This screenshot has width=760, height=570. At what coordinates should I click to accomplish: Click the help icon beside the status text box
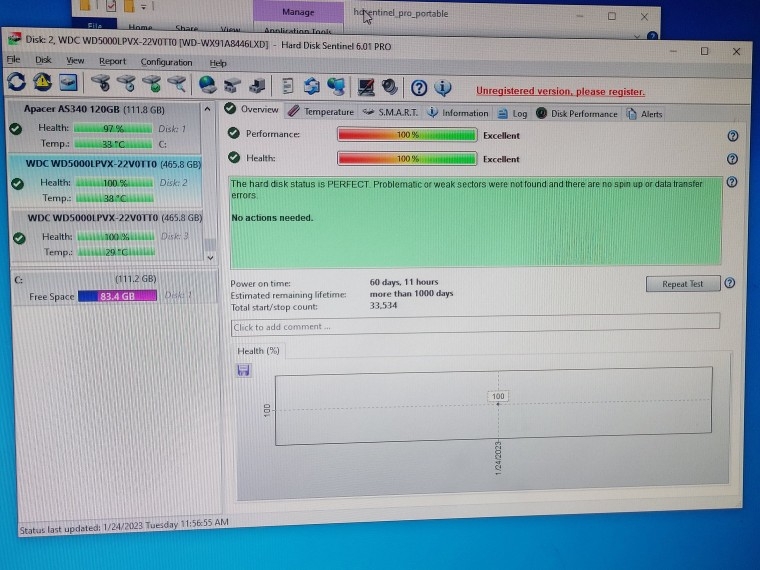pyautogui.click(x=732, y=182)
